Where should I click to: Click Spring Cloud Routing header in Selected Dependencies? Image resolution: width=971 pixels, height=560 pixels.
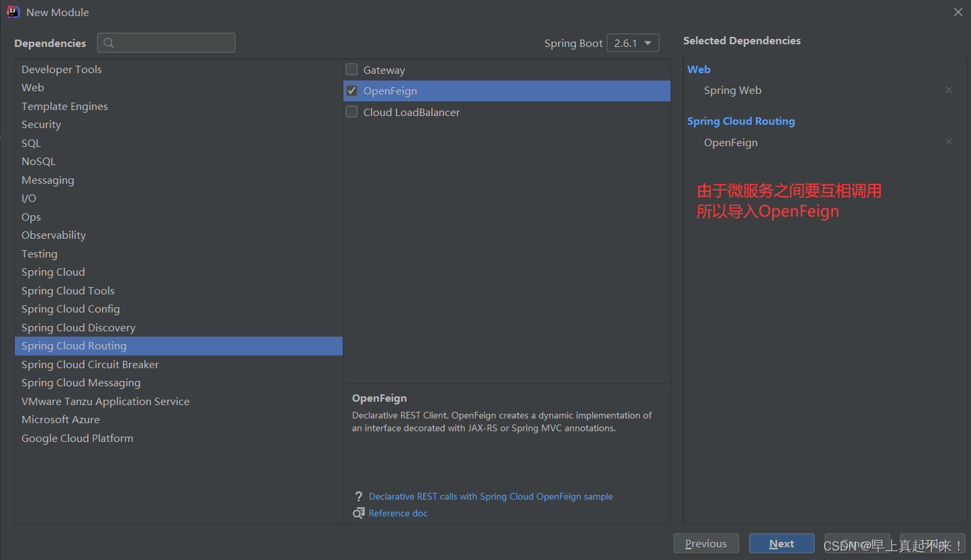tap(741, 121)
